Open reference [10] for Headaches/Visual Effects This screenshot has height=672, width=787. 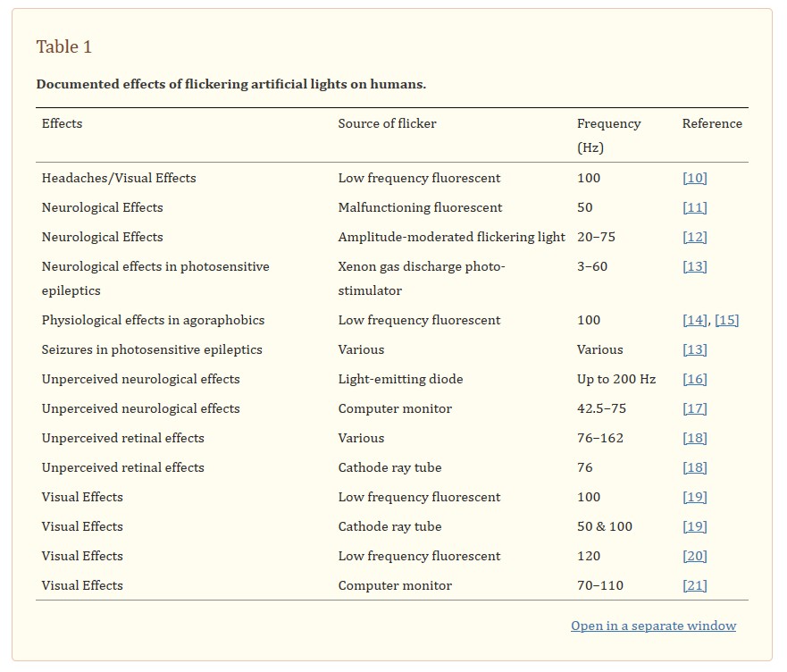pos(695,179)
